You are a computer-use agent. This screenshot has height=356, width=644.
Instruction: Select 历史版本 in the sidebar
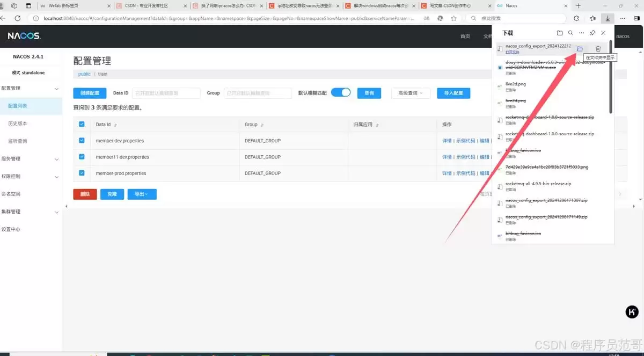17,123
